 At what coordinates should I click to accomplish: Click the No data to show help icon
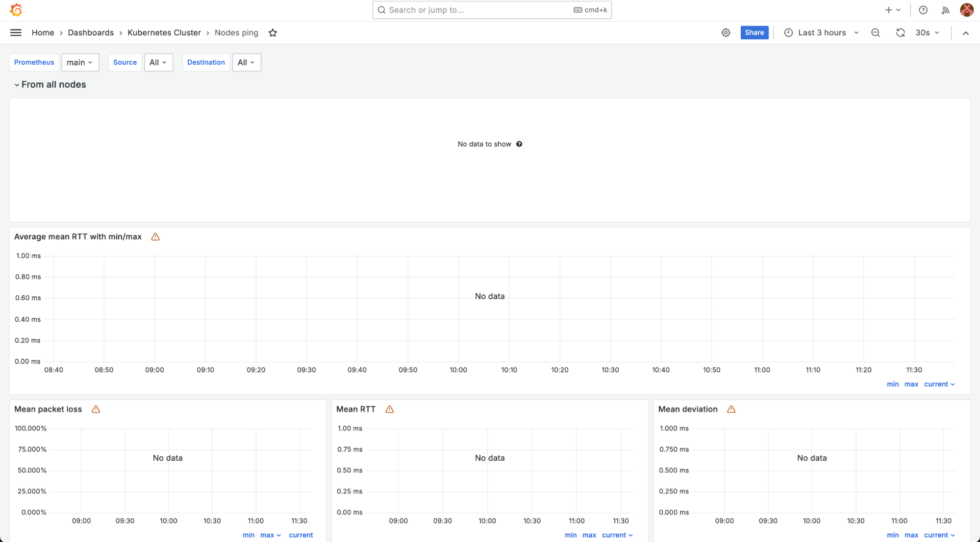click(519, 144)
